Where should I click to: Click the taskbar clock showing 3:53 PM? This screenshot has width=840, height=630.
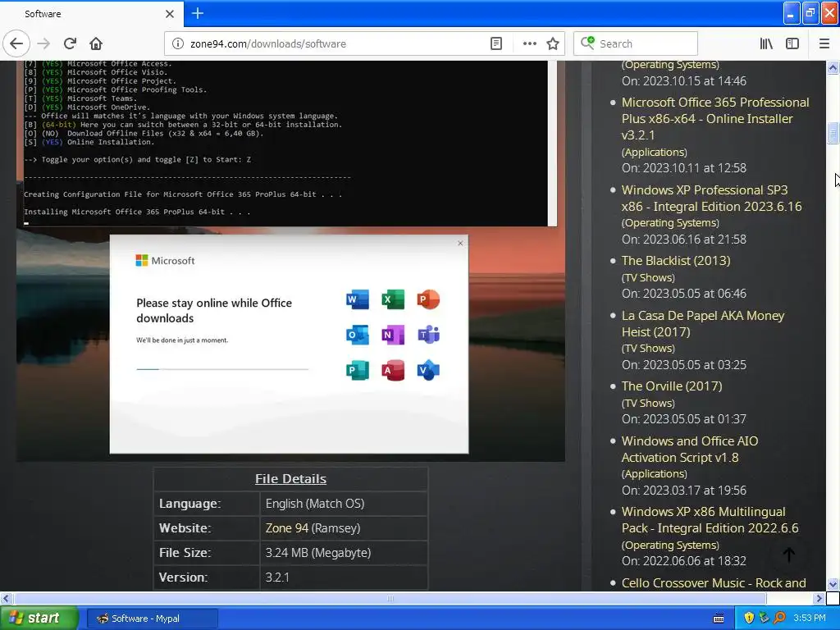810,619
